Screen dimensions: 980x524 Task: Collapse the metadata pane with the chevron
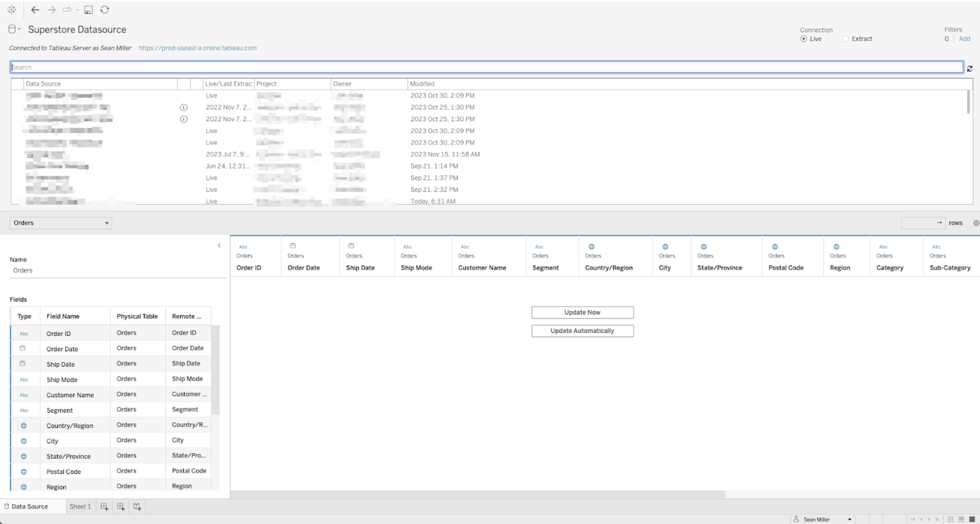[x=219, y=246]
